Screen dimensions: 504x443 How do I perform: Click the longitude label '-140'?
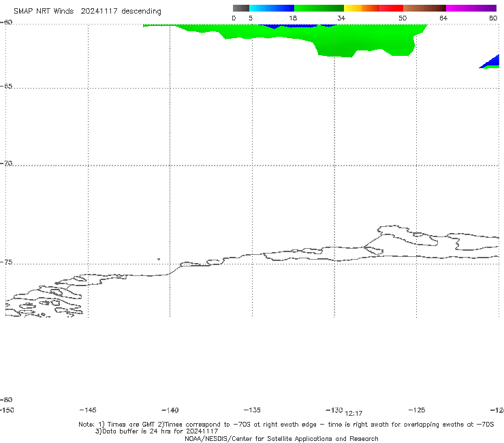click(x=170, y=410)
